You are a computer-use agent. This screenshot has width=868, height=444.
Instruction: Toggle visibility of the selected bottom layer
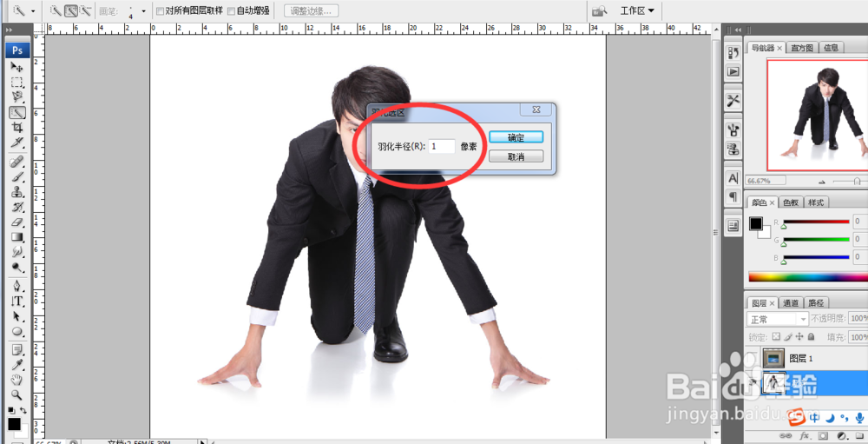point(752,382)
